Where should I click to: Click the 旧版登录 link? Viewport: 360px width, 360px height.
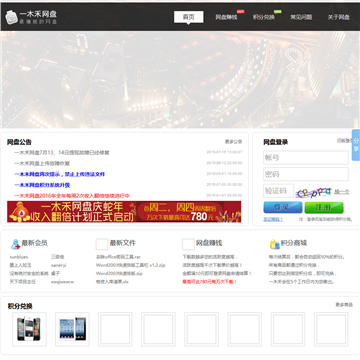coord(344,141)
